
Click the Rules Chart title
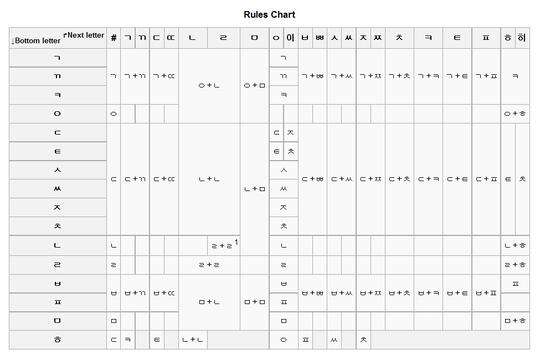coord(269,14)
